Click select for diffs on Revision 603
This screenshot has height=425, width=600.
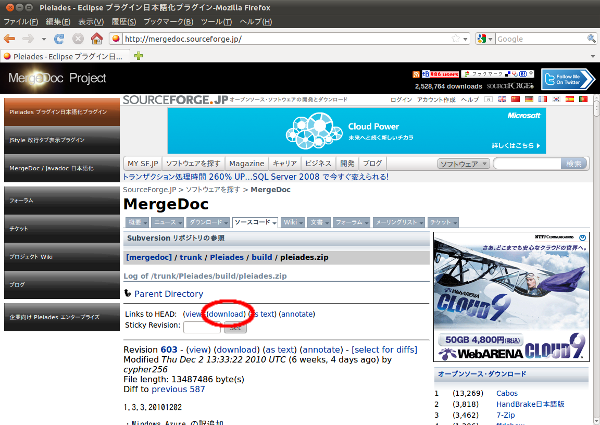coord(384,350)
